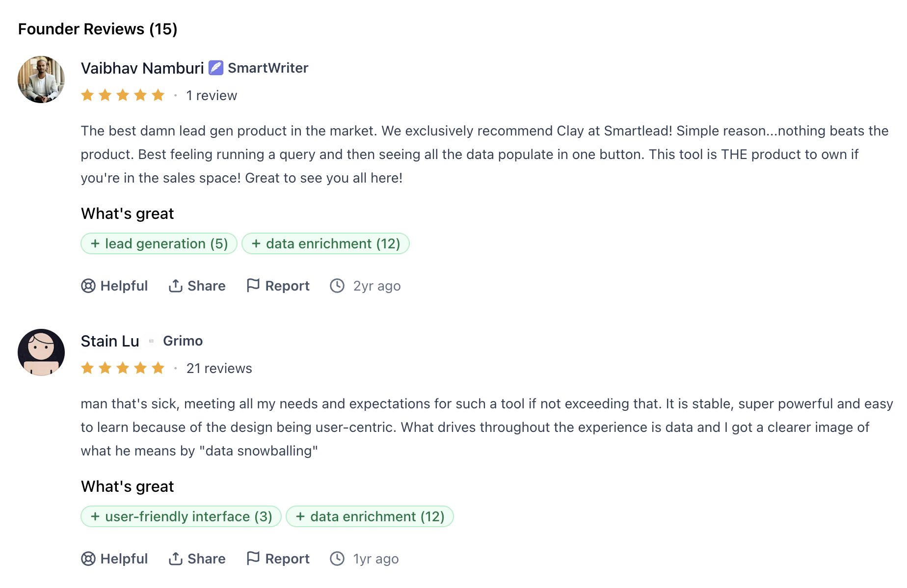Click the Share icon on Stain Lu's review
The height and width of the screenshot is (588, 907).
click(176, 559)
